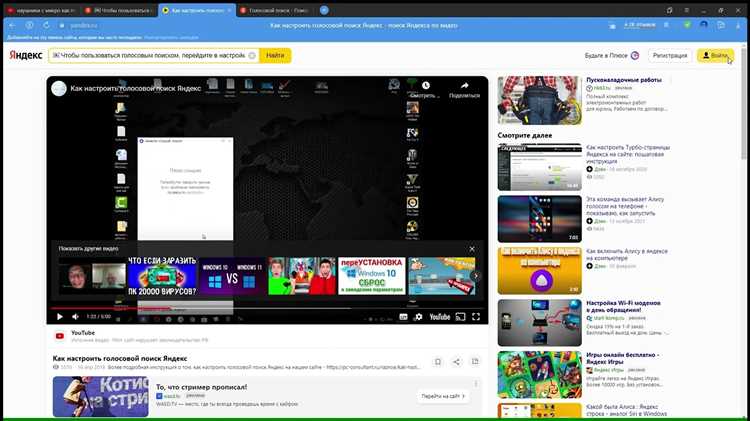The width and height of the screenshot is (750, 421).
Task: Bookmark the video with the save icon
Action: click(438, 362)
